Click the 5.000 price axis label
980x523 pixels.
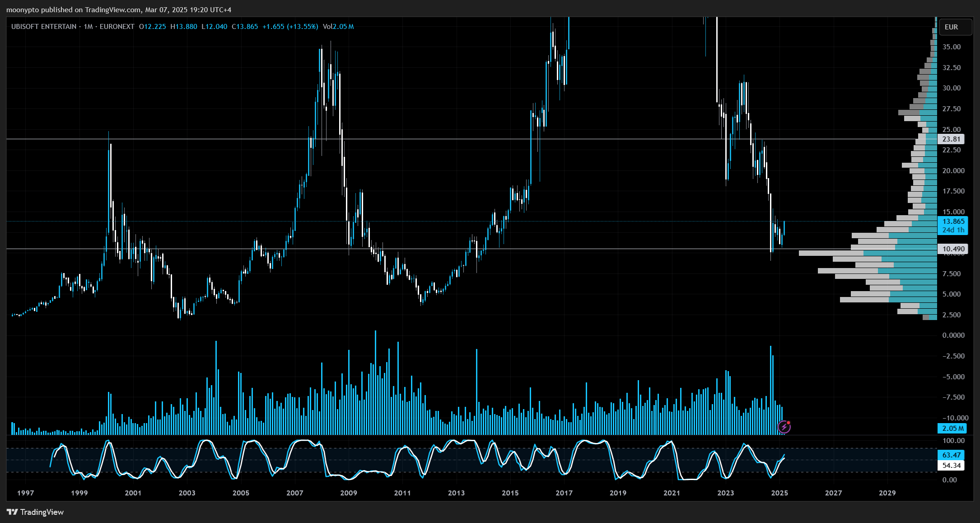coord(952,294)
